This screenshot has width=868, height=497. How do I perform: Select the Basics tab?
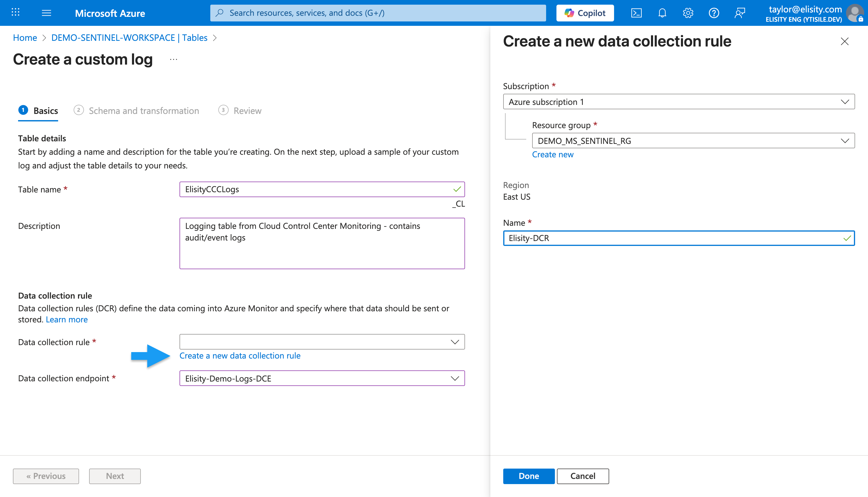[x=38, y=111]
